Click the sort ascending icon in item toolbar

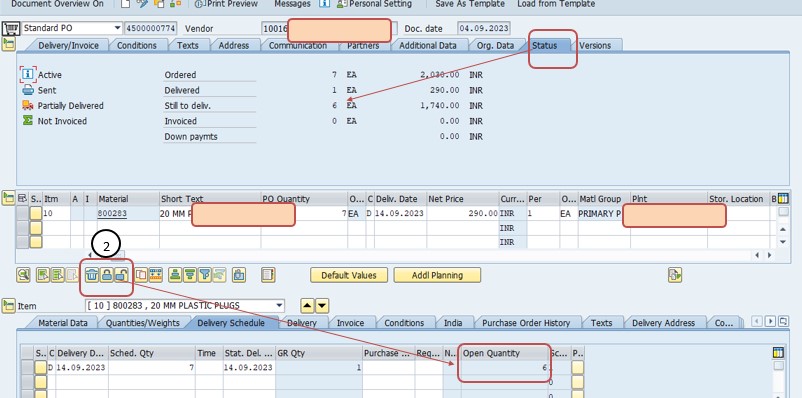click(176, 275)
